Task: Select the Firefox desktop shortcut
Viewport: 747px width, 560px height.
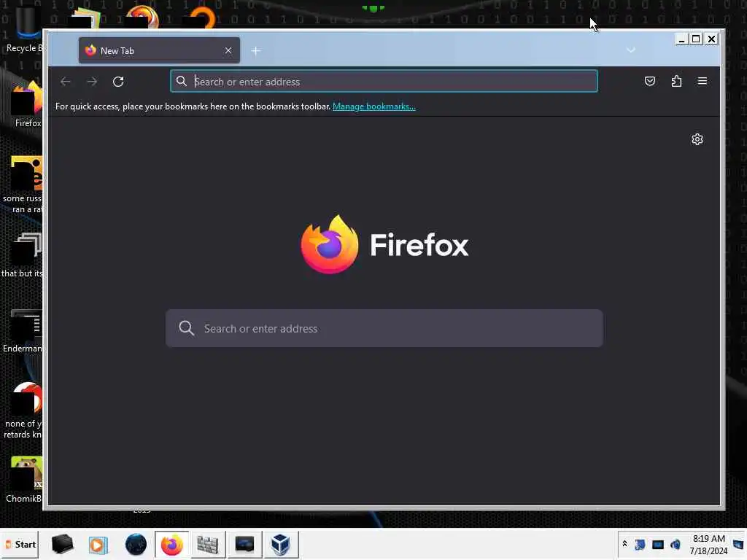Action: 28,105
